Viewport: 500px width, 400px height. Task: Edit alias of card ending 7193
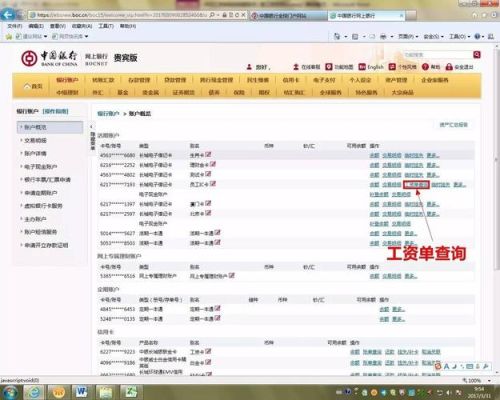click(213, 184)
